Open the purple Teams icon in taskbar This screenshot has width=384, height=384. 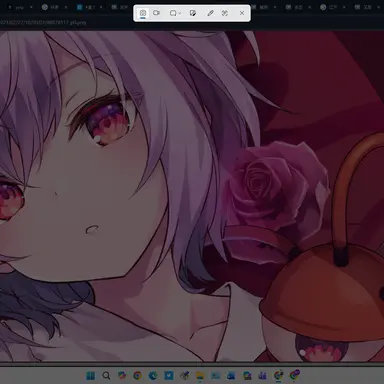(x=263, y=376)
